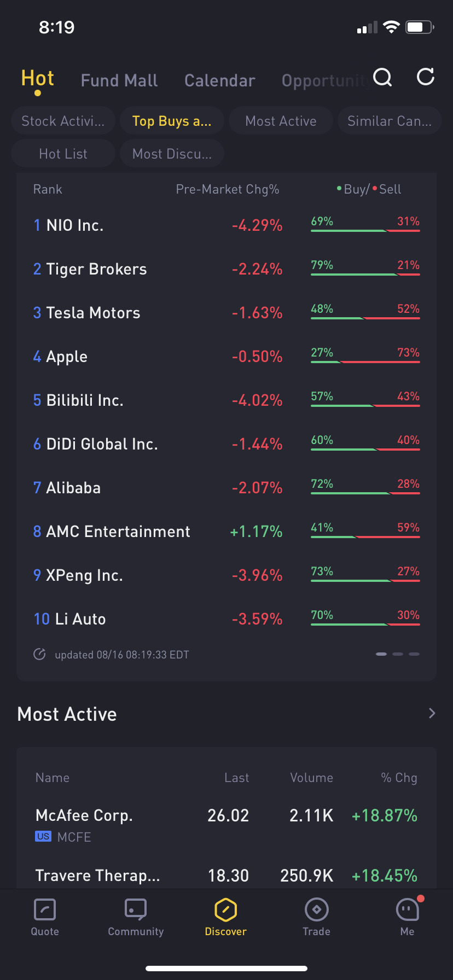Tap the Discover hexagon icon

(226, 911)
